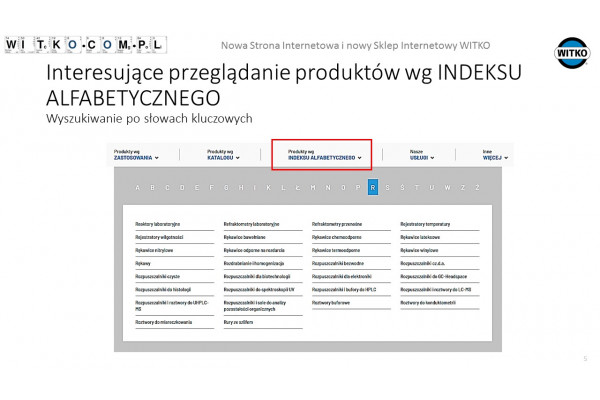Pick letter E in the alphabet bar
This screenshot has width=600, height=400.
coord(197,188)
